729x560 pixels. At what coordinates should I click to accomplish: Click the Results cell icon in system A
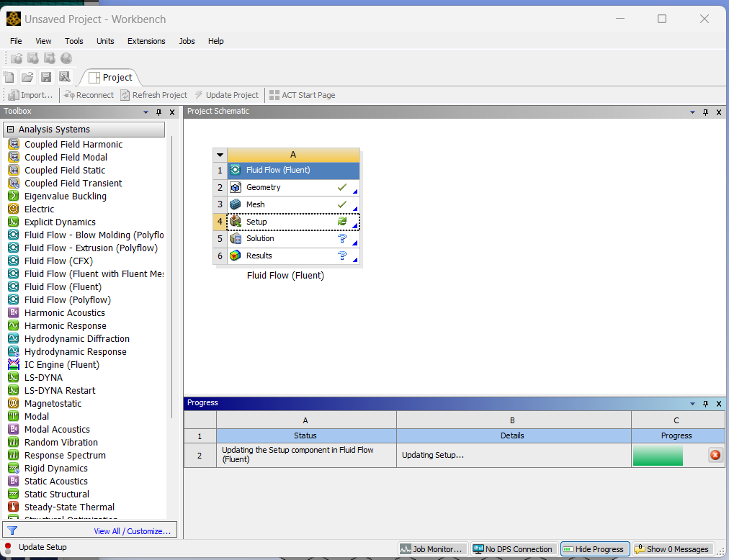click(236, 256)
